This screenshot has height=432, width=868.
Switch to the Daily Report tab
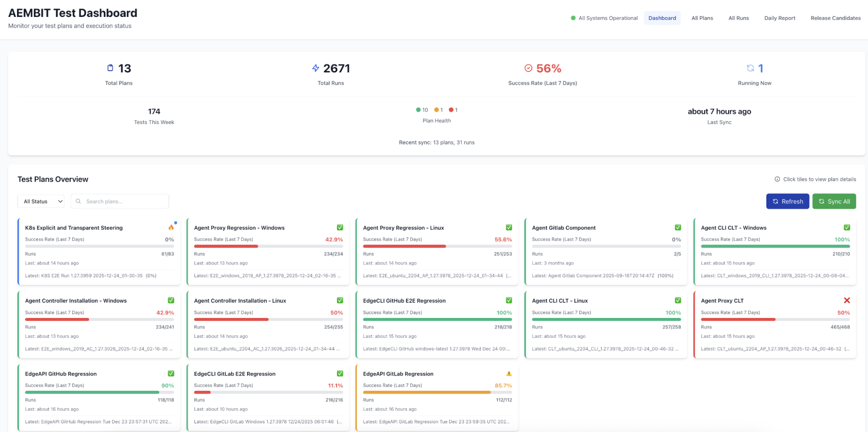(x=779, y=18)
